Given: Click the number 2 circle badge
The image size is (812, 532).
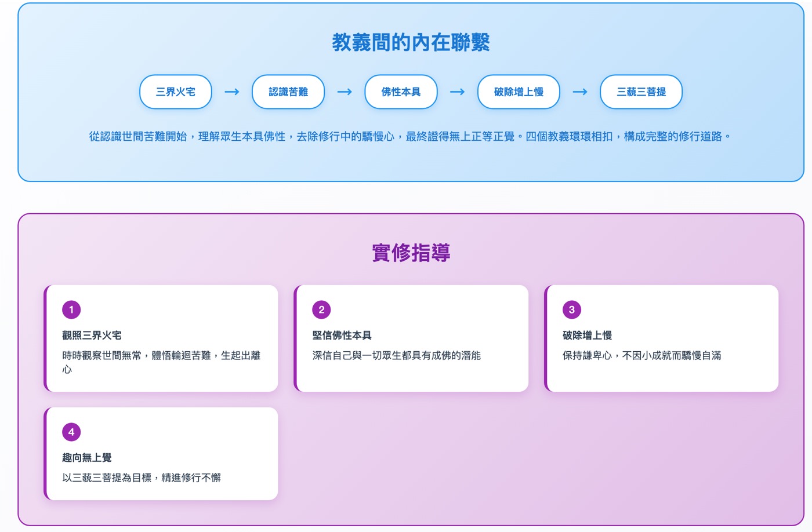Looking at the screenshot, I should coord(321,309).
